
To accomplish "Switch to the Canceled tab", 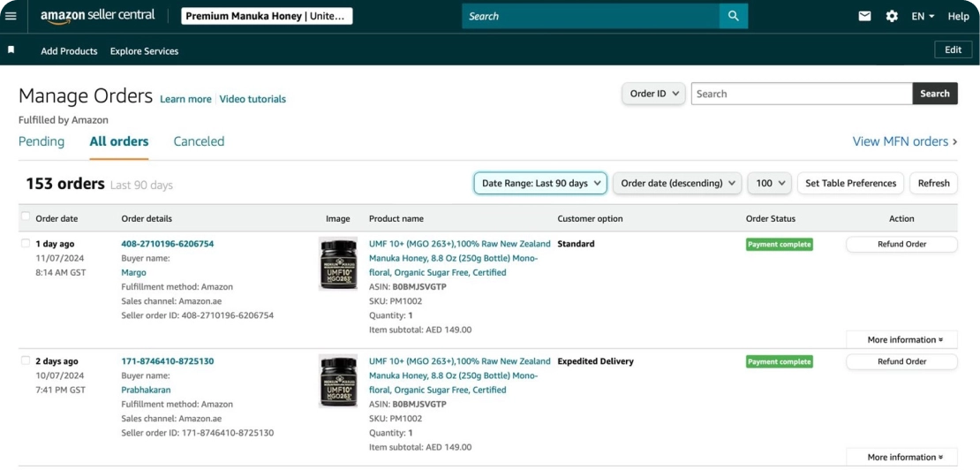I will (x=199, y=141).
